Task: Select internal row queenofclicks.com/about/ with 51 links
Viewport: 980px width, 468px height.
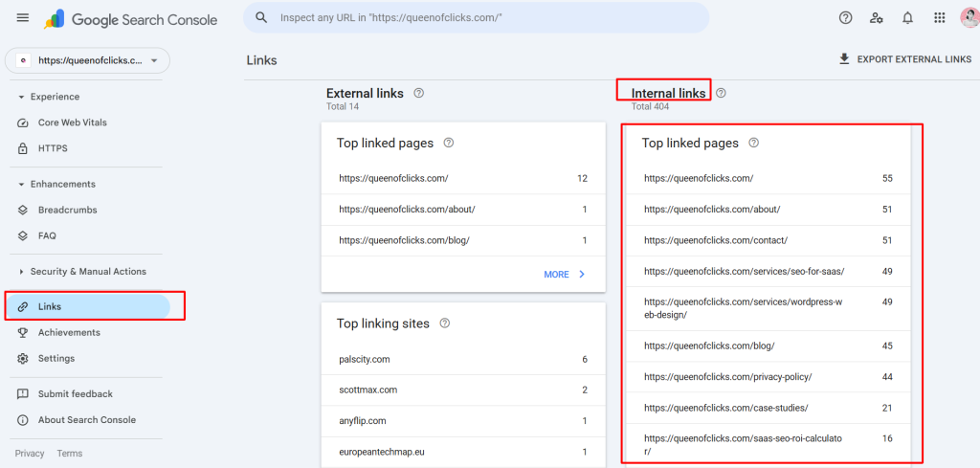Action: click(x=768, y=210)
